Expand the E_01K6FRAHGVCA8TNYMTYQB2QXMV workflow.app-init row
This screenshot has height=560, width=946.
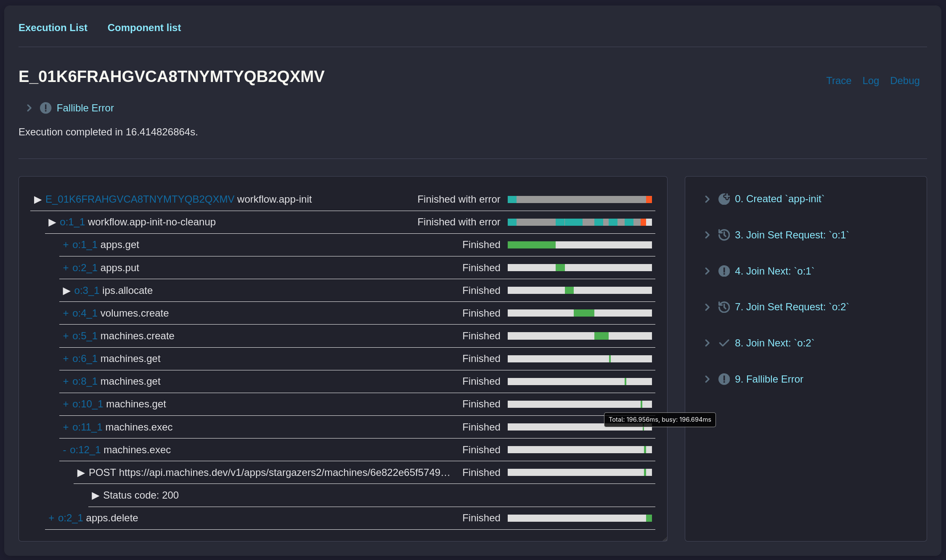tap(37, 200)
